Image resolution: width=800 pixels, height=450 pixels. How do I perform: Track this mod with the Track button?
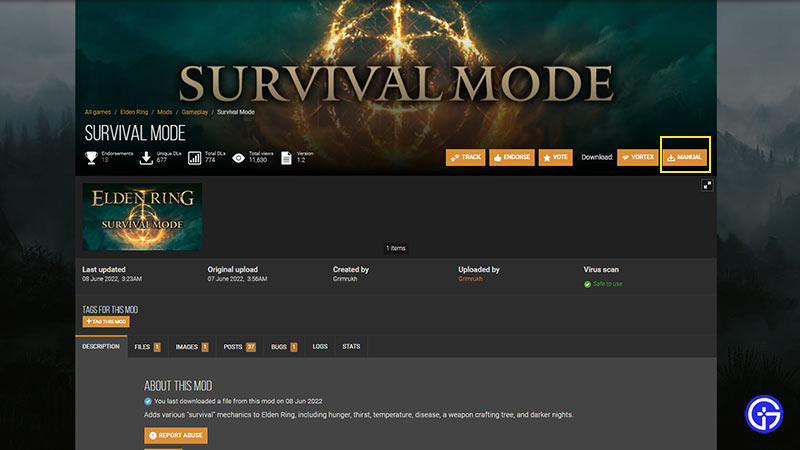[465, 157]
